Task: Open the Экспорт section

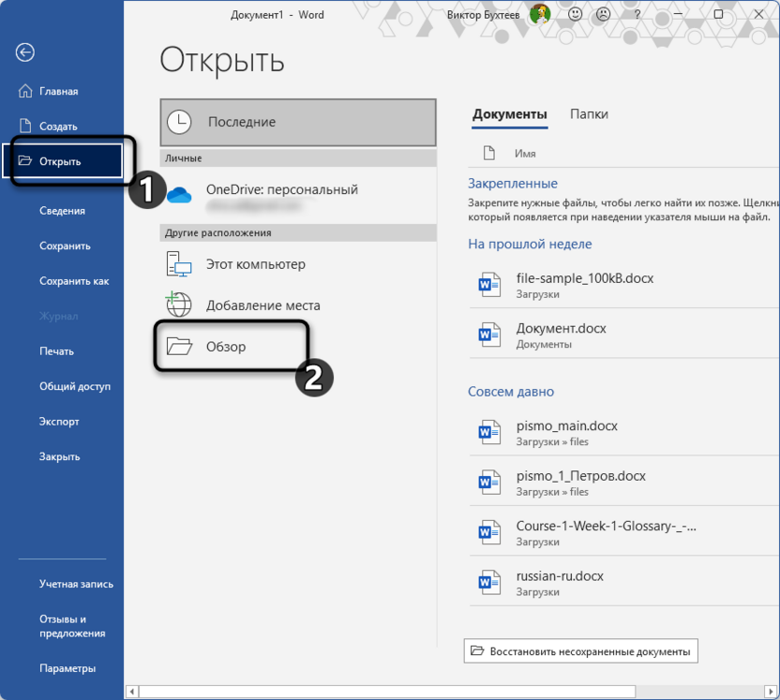Action: click(62, 422)
